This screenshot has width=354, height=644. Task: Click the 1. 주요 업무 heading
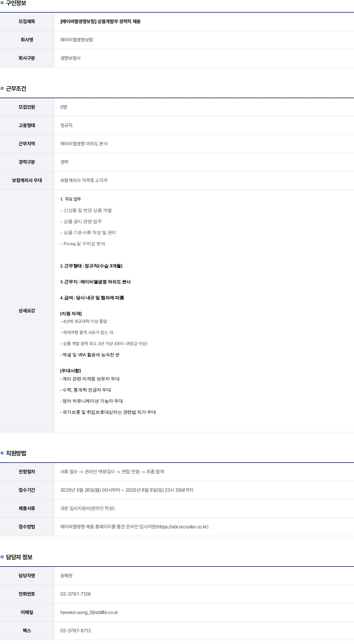(x=70, y=199)
